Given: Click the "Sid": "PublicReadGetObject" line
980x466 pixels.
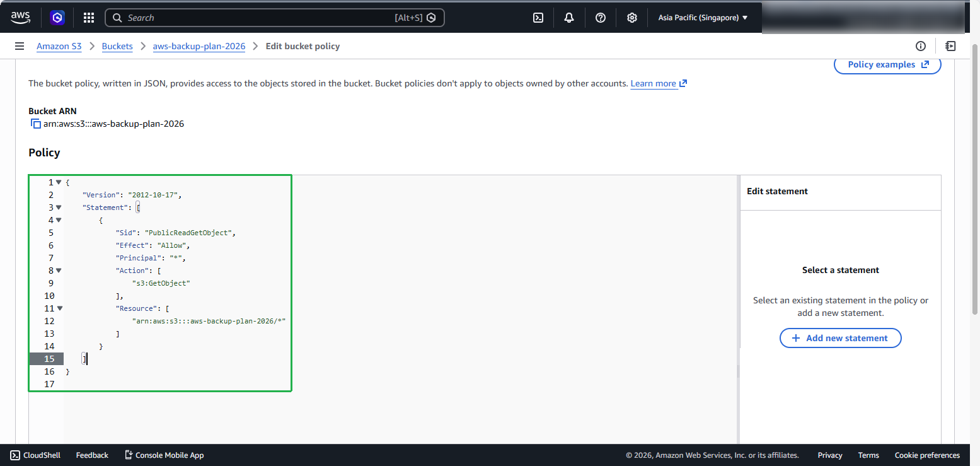Looking at the screenshot, I should [x=175, y=233].
